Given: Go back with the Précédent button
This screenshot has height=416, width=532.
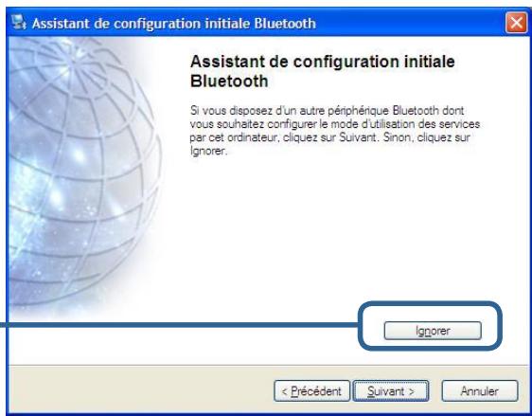Looking at the screenshot, I should tap(311, 390).
